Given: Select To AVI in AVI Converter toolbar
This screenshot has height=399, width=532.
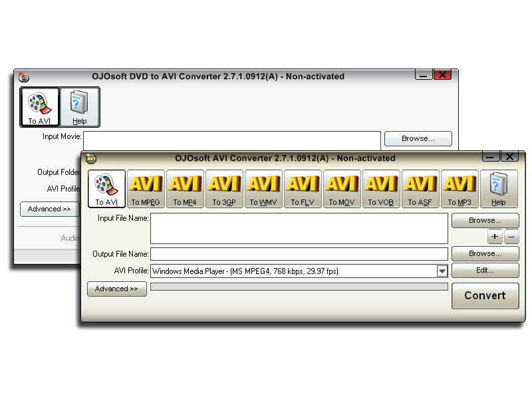Looking at the screenshot, I should pyautogui.click(x=106, y=189).
